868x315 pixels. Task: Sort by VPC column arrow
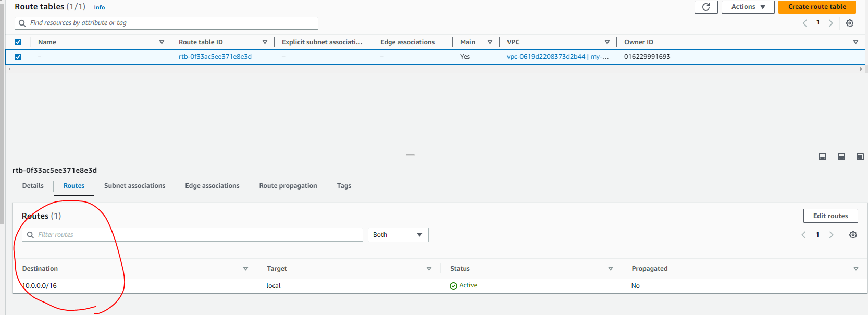[x=607, y=42]
